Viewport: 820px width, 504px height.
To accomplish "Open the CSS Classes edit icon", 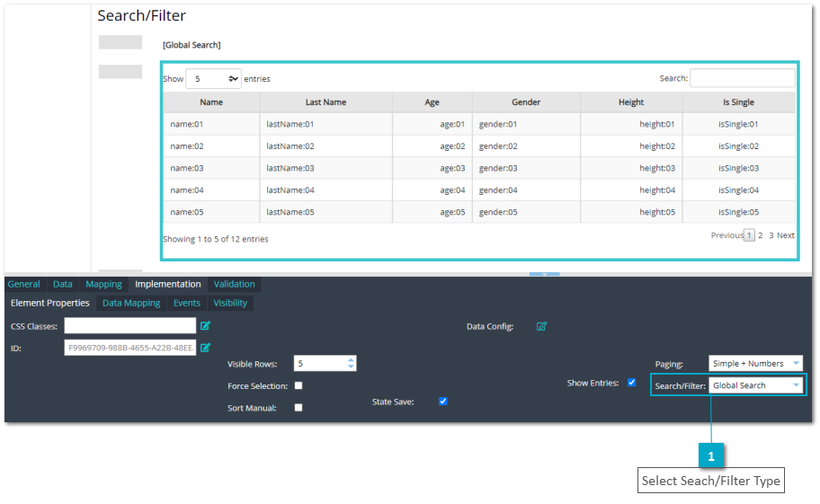I will (206, 326).
